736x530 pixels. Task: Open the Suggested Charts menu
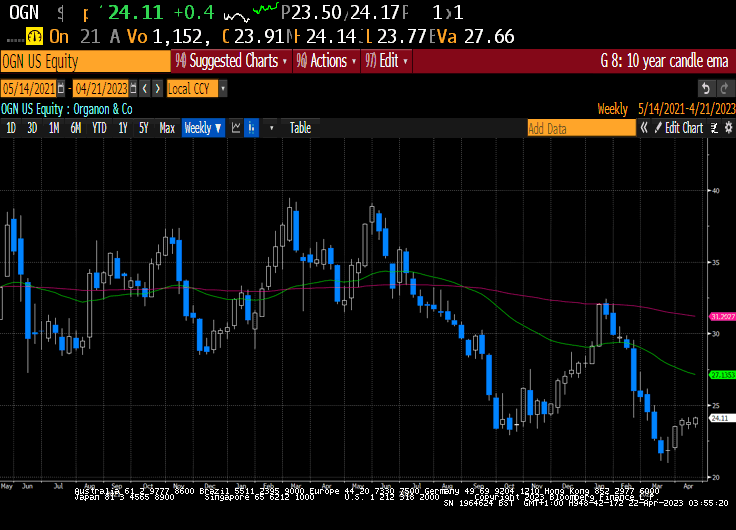tap(231, 61)
